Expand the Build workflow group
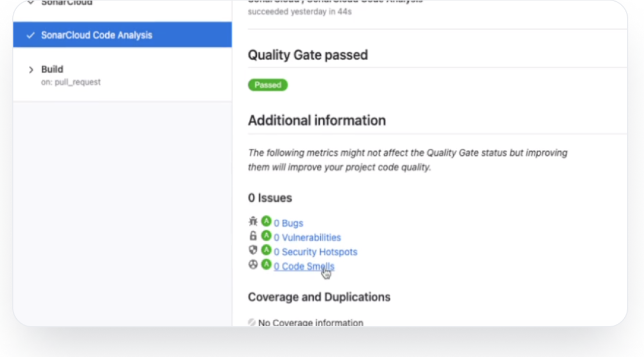The height and width of the screenshot is (357, 644). pyautogui.click(x=31, y=70)
